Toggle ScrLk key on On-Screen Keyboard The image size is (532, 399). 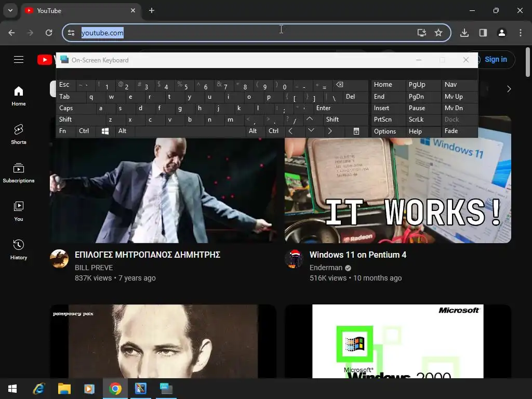click(x=423, y=119)
